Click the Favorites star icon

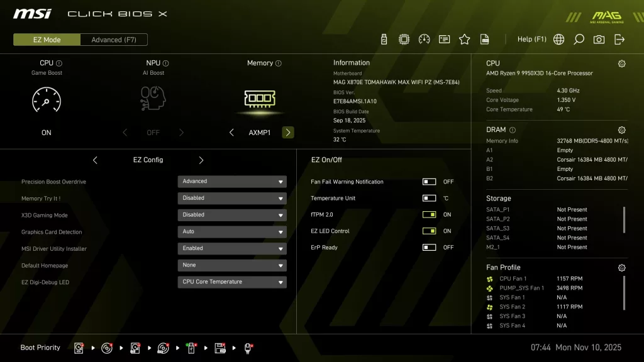pos(464,39)
